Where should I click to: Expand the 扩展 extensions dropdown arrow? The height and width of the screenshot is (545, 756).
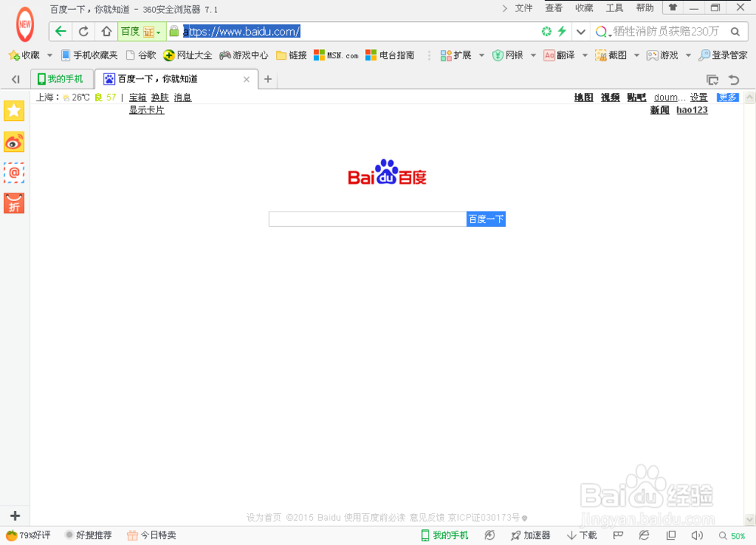481,55
